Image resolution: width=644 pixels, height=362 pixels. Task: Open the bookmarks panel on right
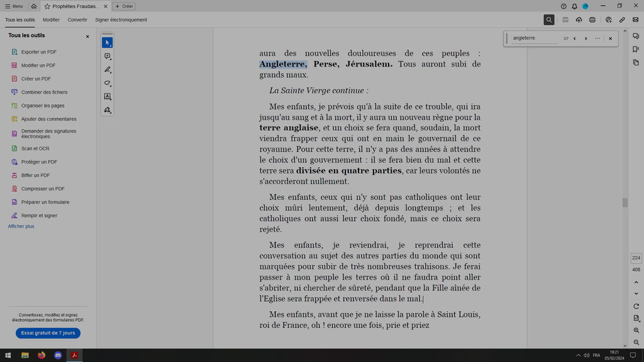[636, 49]
